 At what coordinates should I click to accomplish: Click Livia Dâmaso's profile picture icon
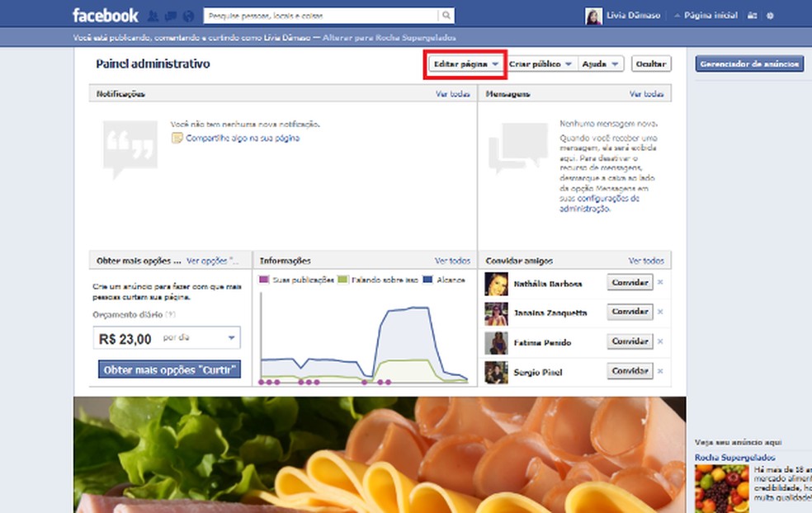(592, 15)
